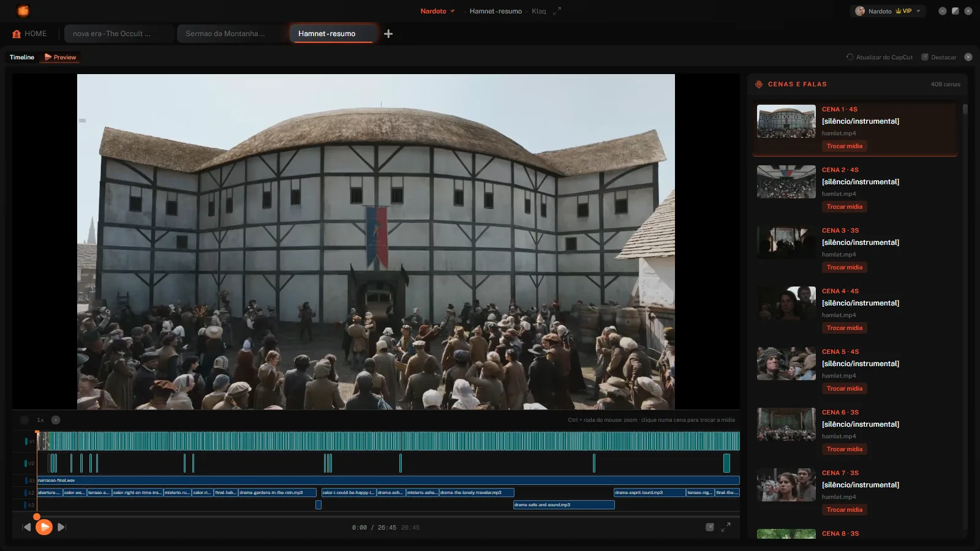Open the Nardoto dropdown in title bar
This screenshot has width=980, height=551.
point(437,11)
